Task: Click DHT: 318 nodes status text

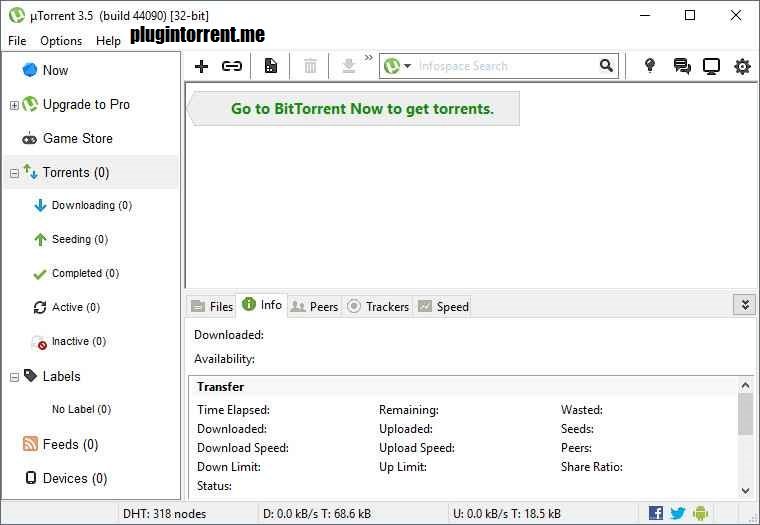Action: [164, 513]
